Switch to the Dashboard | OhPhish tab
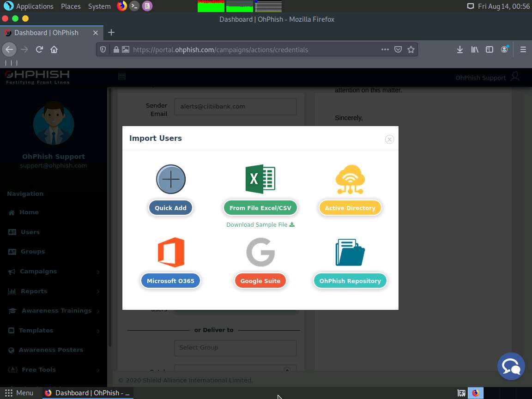Viewport: 532px width, 399px height. tap(52, 33)
